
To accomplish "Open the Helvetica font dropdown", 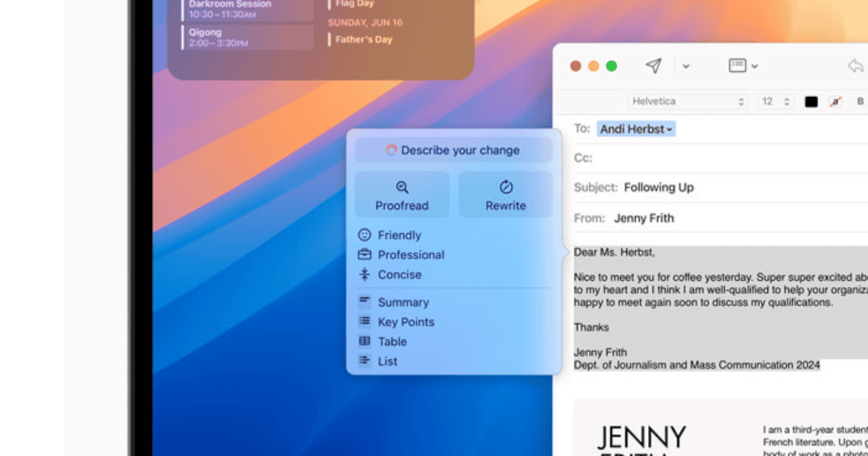I will [x=687, y=102].
